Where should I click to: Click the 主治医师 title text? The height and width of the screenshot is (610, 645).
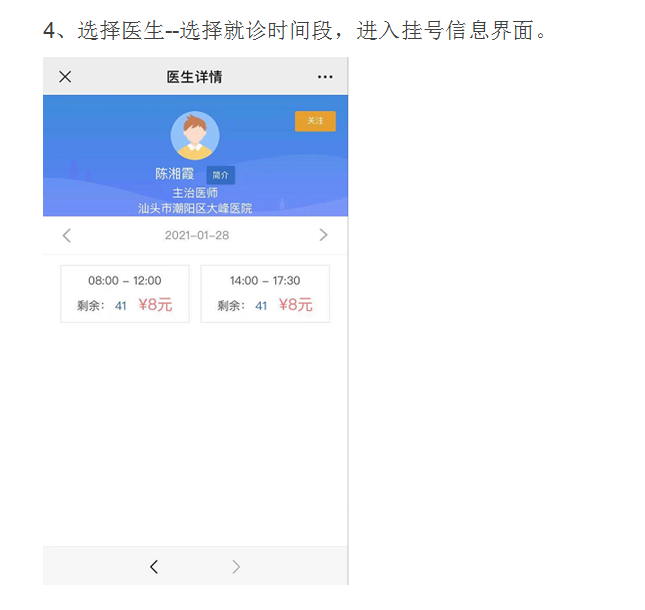pos(195,193)
